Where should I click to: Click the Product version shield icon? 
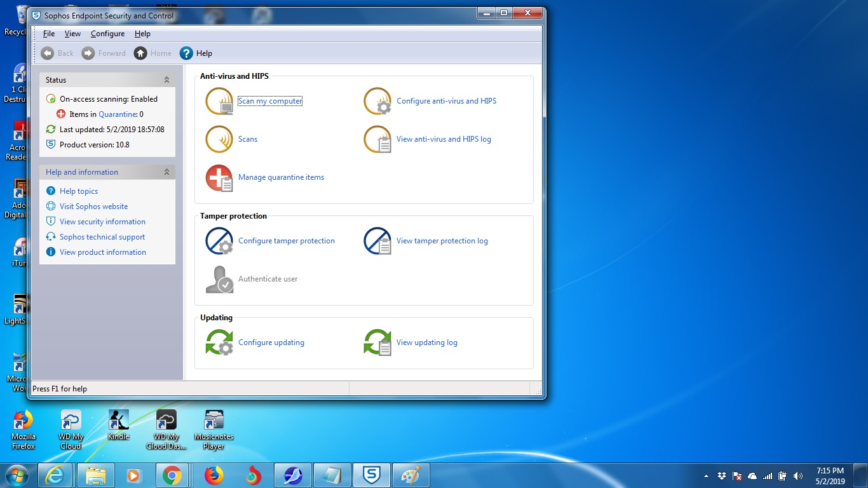(51, 145)
